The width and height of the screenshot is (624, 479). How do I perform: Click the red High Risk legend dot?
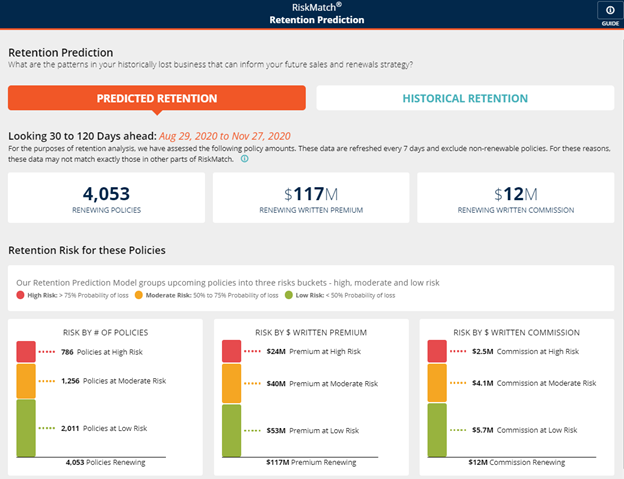coord(21,295)
